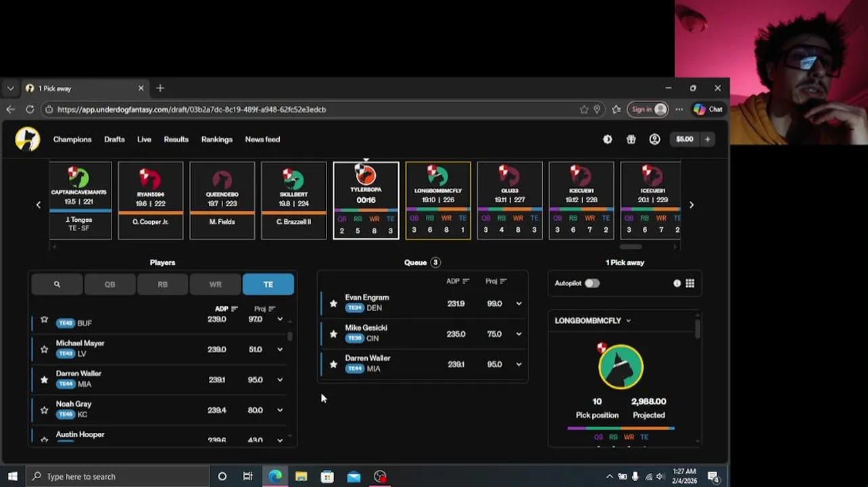Open the Drafts menu
The image size is (868, 487).
pos(114,139)
